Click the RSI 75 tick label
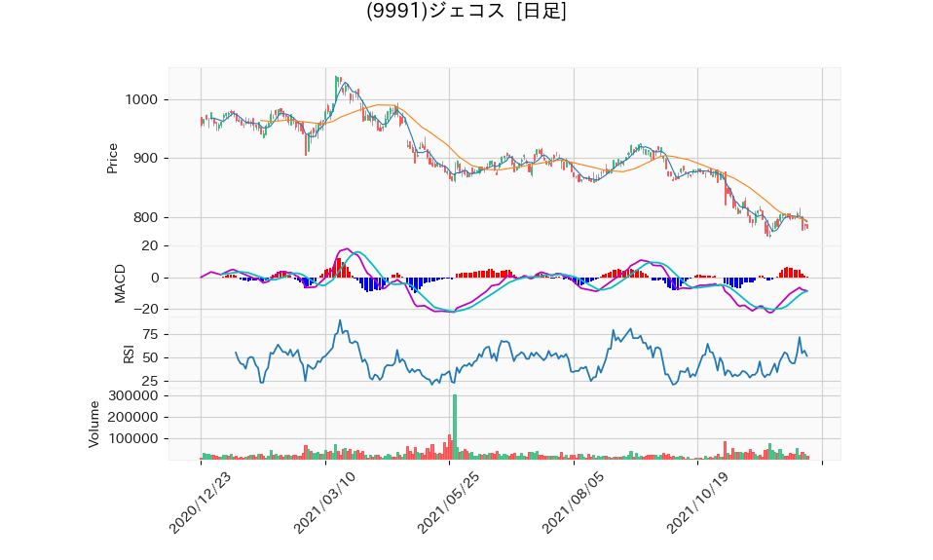This screenshot has width=933, height=560. (x=150, y=334)
